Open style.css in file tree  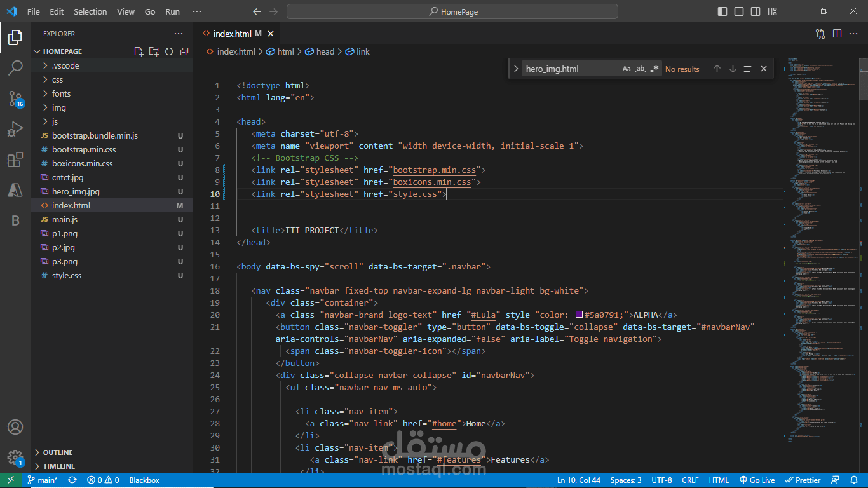(x=112, y=275)
